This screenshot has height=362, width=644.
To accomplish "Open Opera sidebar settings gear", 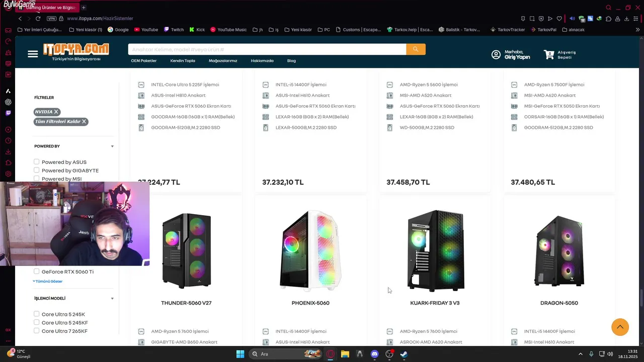I will click(x=8, y=174).
